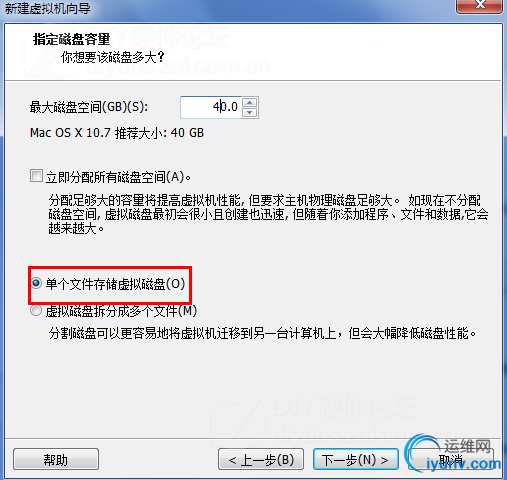Screen dimensions: 507x480
Task: Close the 新建虚拟机向导 window
Action: point(479,5)
